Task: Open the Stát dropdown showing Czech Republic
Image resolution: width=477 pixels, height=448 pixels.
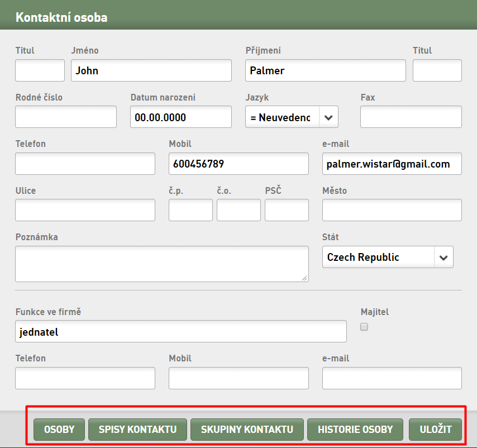Action: (388, 258)
